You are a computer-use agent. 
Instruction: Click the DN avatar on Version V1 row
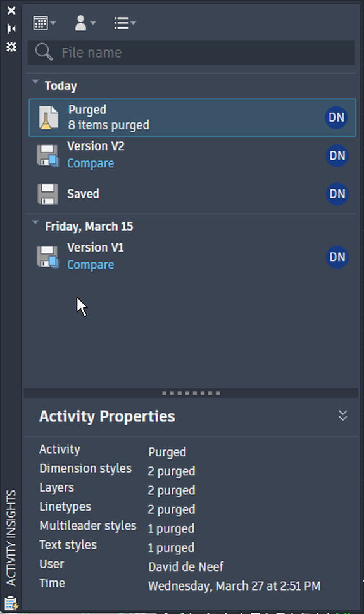337,257
